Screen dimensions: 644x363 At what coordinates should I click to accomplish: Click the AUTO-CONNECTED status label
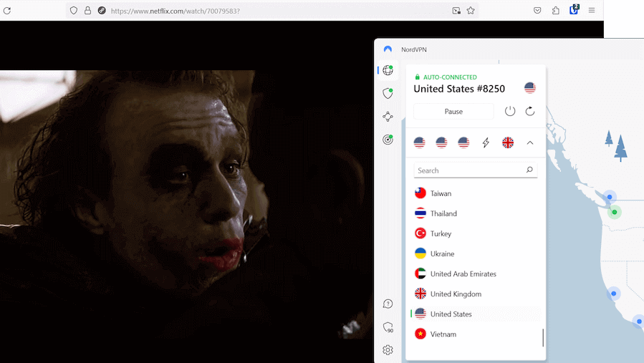450,77
